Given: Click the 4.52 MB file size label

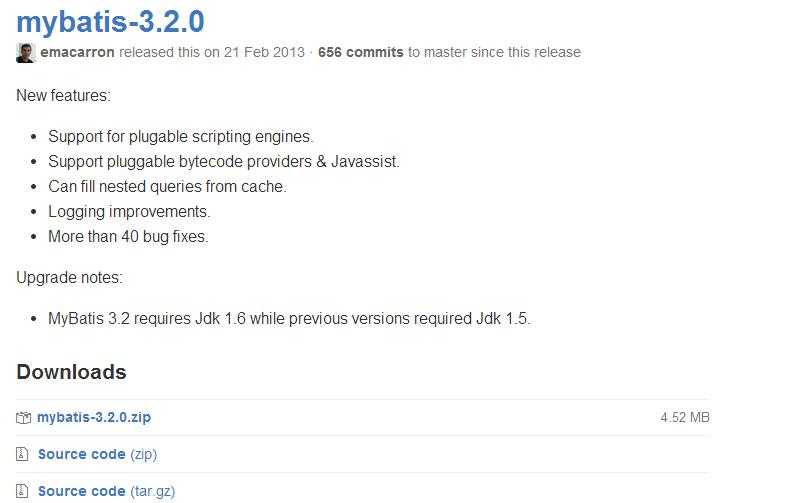Looking at the screenshot, I should point(685,417).
